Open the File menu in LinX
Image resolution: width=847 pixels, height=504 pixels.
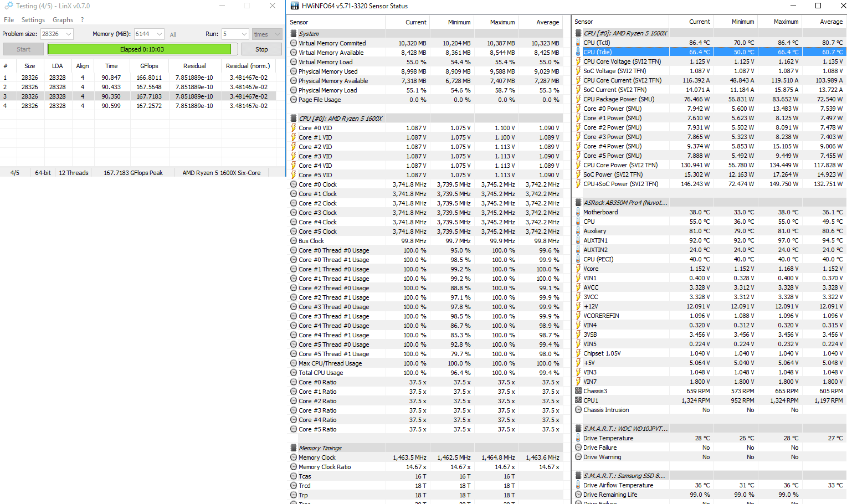point(9,20)
